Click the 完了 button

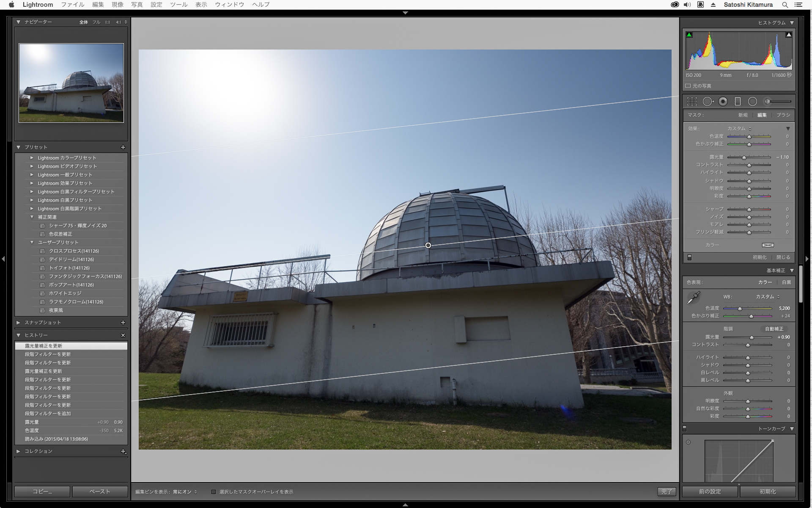point(667,491)
